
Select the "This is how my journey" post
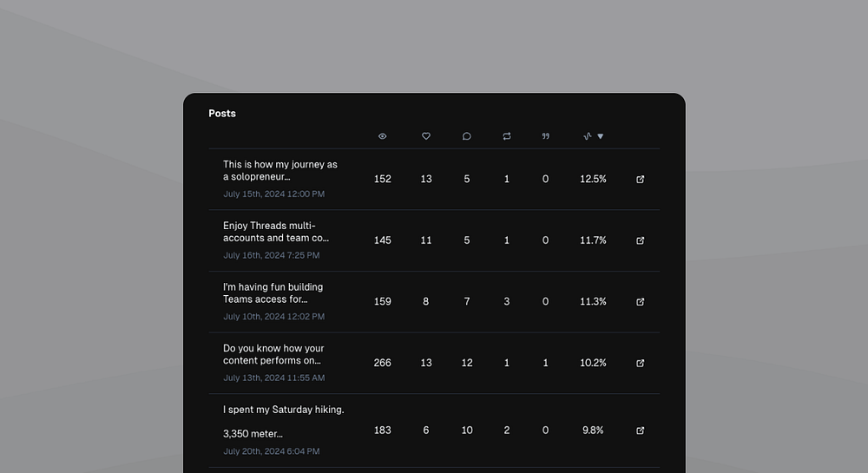(279, 170)
